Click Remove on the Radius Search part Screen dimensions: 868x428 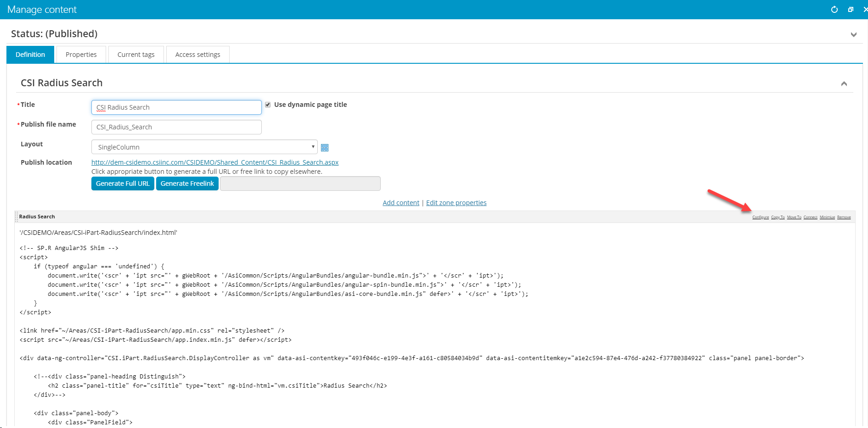pyautogui.click(x=844, y=217)
